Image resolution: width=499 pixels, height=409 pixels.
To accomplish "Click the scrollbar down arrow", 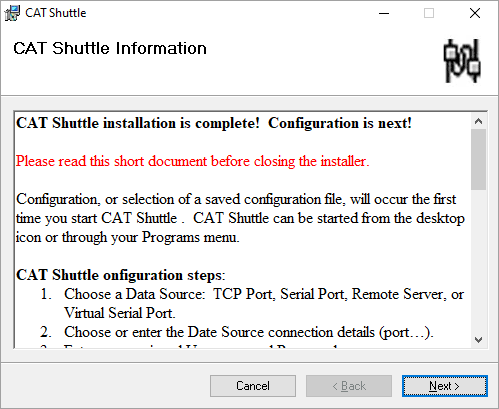I will point(479,340).
